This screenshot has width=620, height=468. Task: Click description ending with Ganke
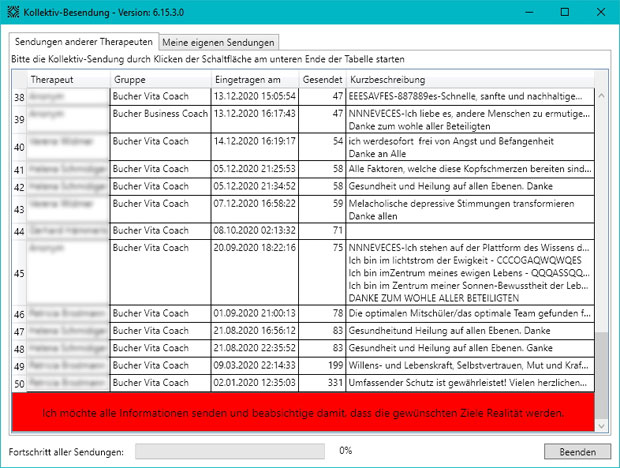[x=470, y=348]
